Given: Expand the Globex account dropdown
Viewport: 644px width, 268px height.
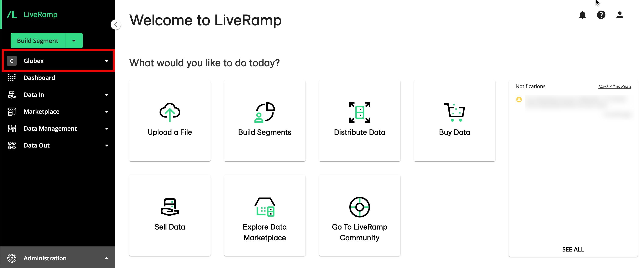Looking at the screenshot, I should pos(107,61).
